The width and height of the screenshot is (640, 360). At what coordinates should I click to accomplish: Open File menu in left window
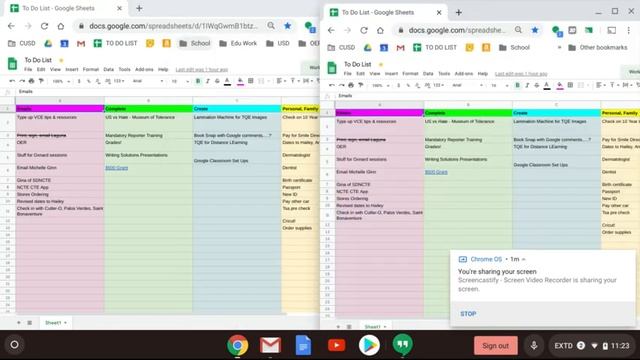(28, 69)
